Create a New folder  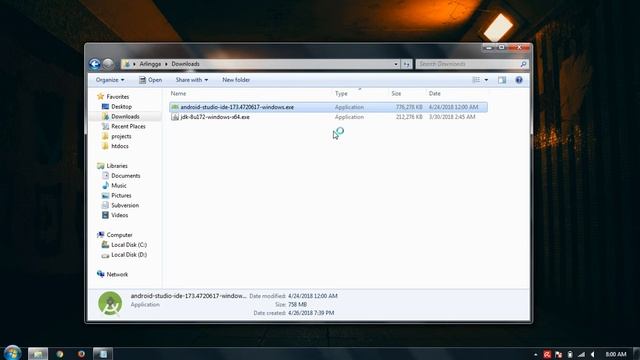pos(236,80)
